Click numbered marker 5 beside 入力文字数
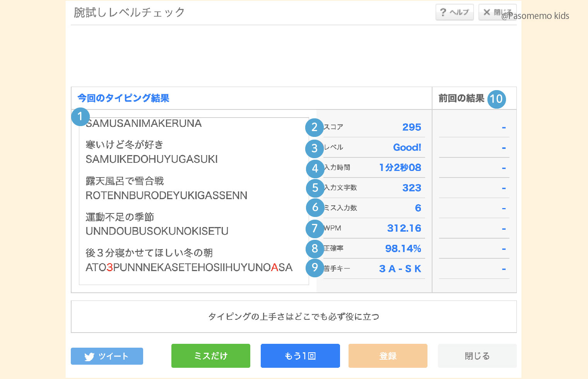 click(315, 188)
